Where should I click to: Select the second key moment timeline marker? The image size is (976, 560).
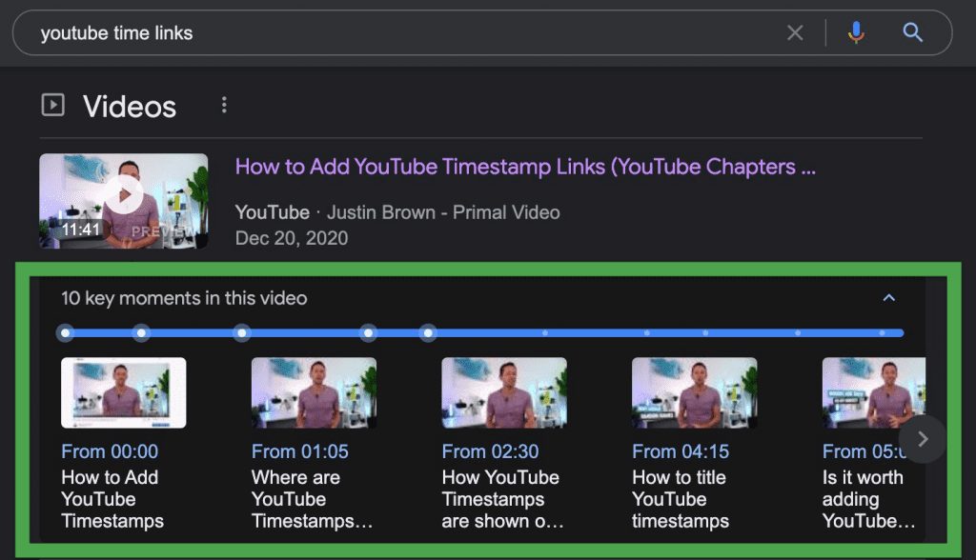[141, 333]
